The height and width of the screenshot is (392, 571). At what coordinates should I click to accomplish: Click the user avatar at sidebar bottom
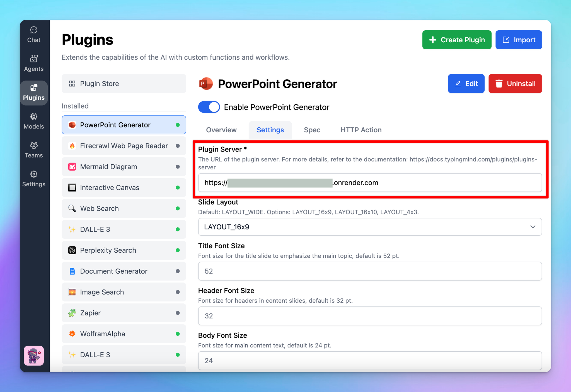click(34, 356)
